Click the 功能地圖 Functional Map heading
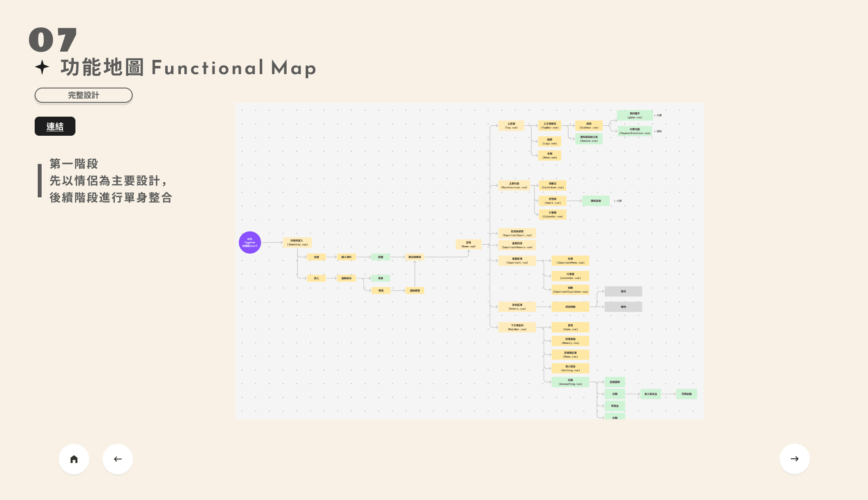Viewport: 868px width, 500px height. point(188,68)
